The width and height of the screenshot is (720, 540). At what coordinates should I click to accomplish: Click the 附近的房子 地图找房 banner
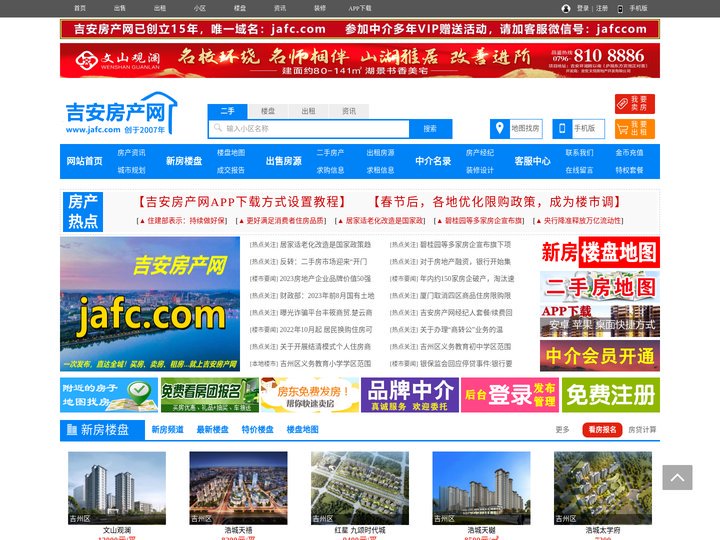[109, 395]
